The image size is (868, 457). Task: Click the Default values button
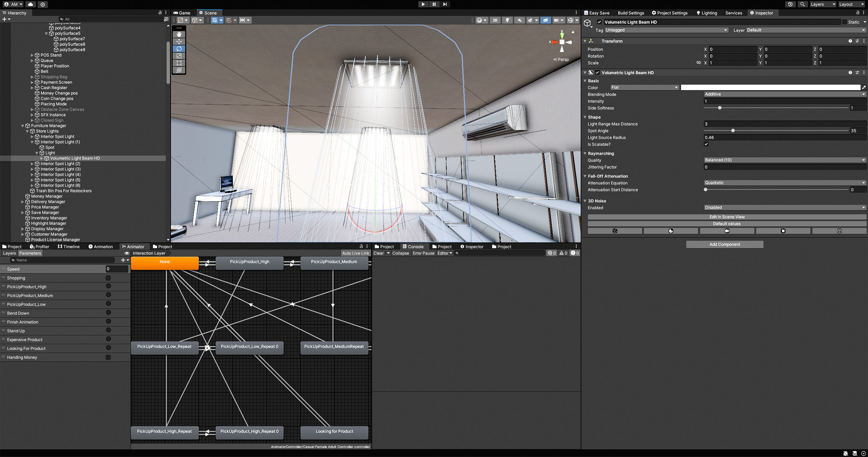[x=727, y=223]
